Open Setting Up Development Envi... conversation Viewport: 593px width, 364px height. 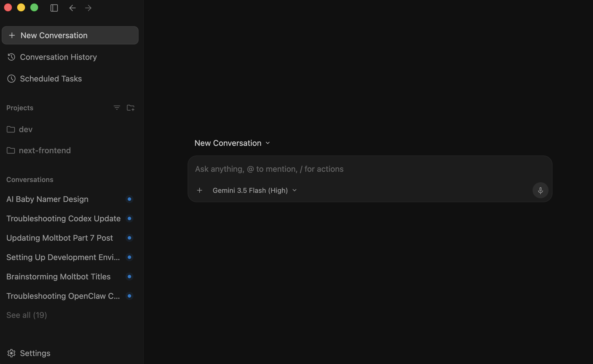point(63,257)
